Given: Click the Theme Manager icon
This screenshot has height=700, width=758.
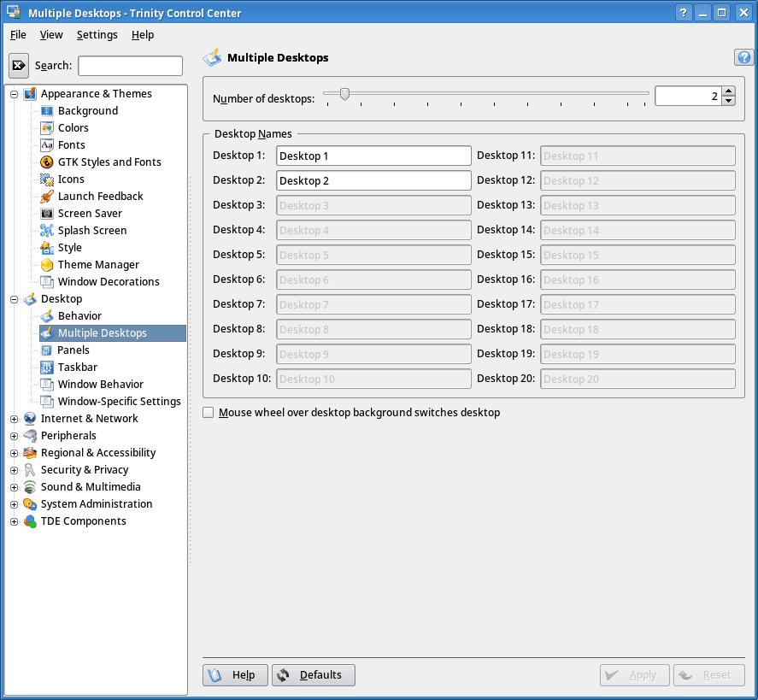Looking at the screenshot, I should pos(47,265).
